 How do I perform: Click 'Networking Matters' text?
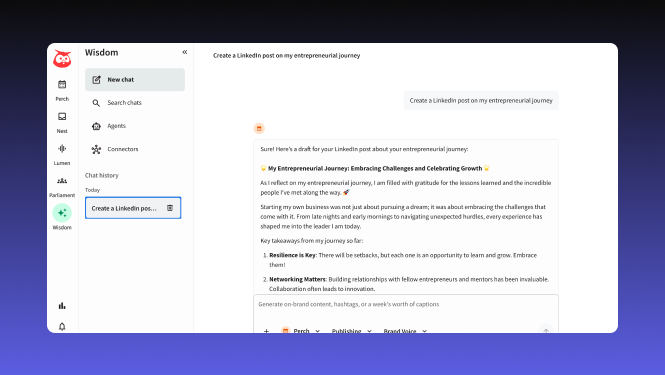click(x=298, y=280)
